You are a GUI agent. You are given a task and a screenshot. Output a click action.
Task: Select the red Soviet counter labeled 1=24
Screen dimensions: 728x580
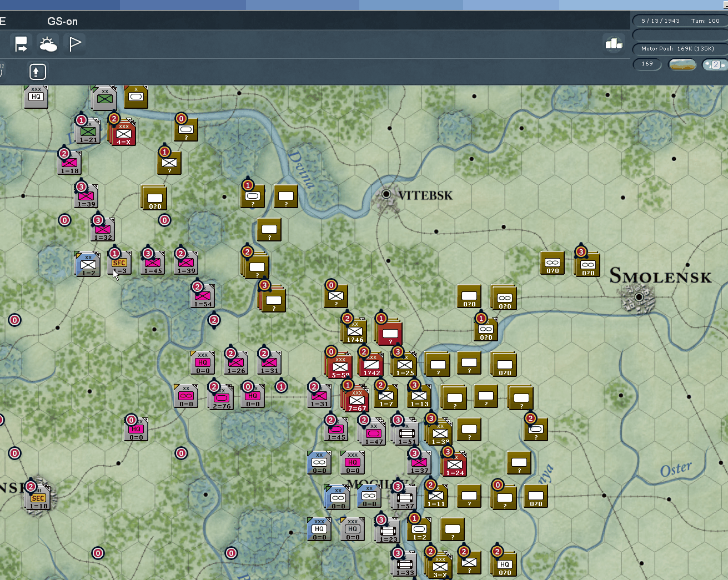455,464
